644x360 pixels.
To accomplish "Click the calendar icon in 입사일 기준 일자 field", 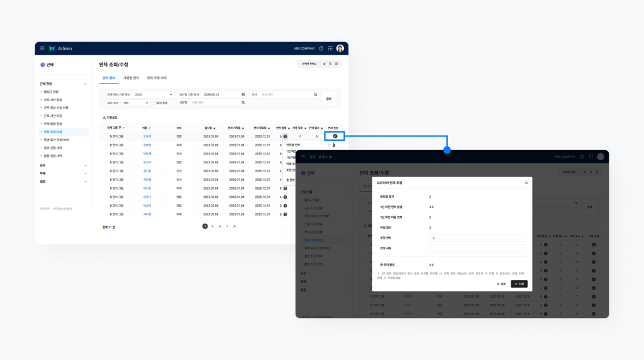I will click(243, 94).
